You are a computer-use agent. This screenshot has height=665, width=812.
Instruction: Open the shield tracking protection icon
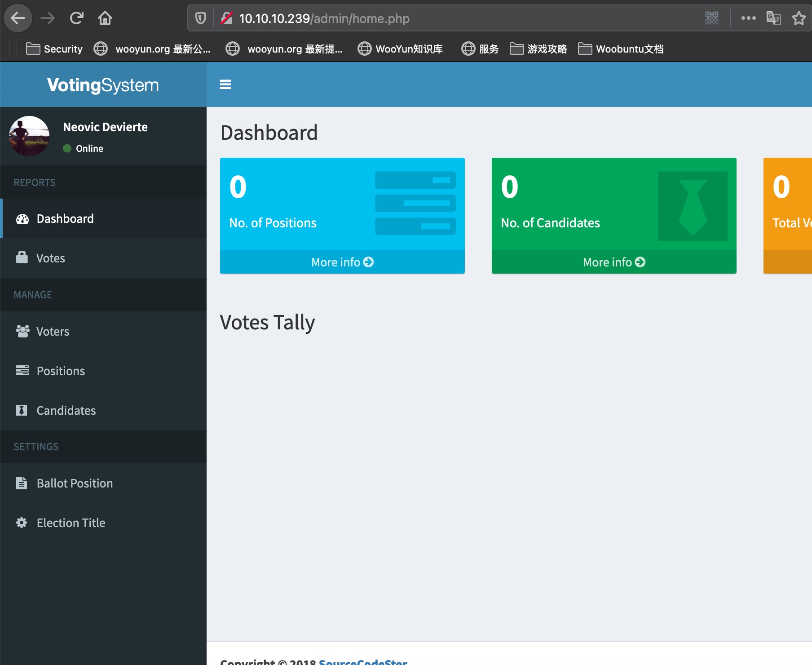point(201,18)
